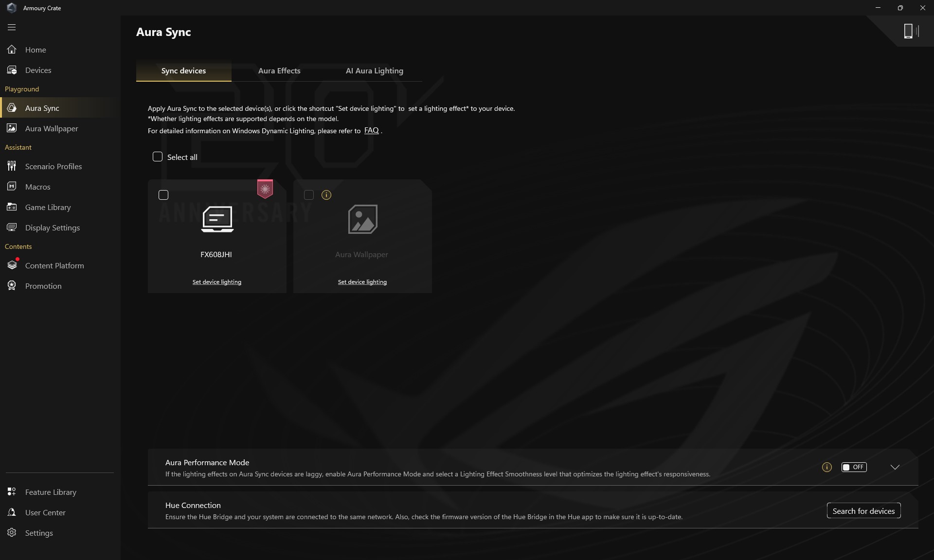This screenshot has width=934, height=560.
Task: Click the Aura Wallpaper picture thumbnail
Action: [x=363, y=219]
